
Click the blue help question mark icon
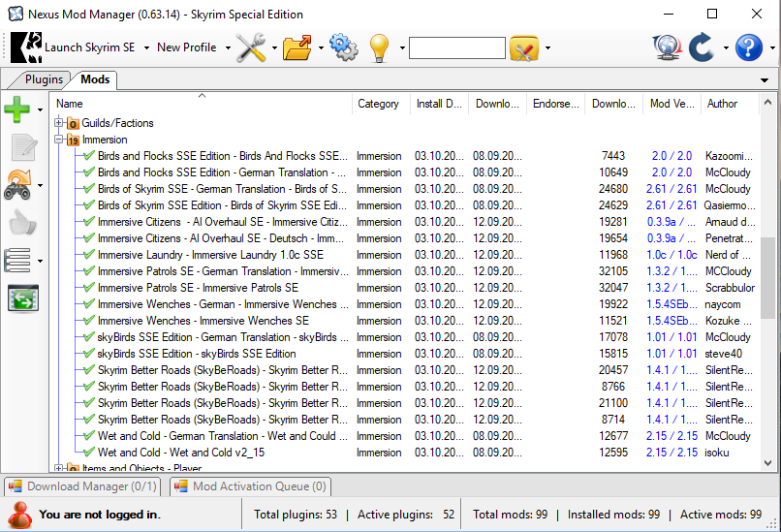(x=749, y=47)
